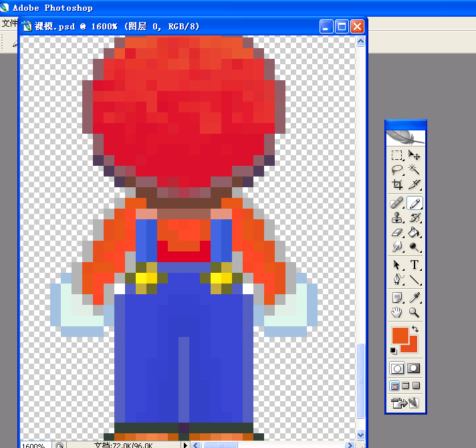Select the Crop tool

[x=396, y=185]
